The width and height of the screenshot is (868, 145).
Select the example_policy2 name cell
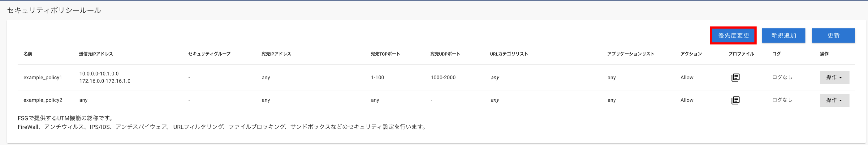(43, 100)
